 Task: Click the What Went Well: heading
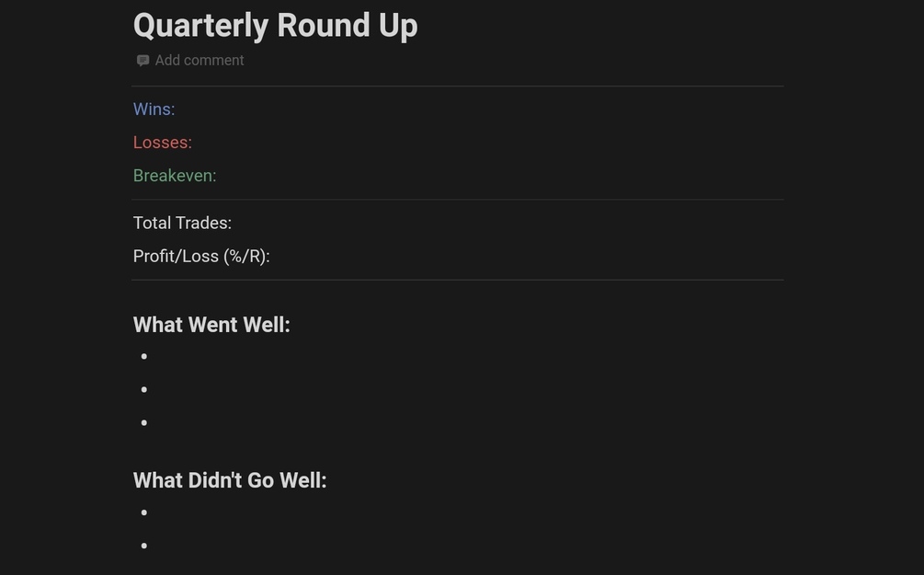click(x=211, y=325)
